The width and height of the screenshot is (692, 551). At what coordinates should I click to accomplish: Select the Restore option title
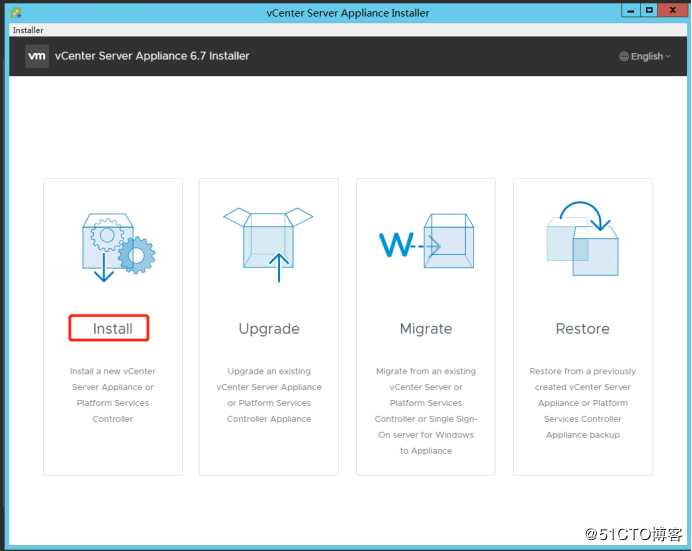583,329
